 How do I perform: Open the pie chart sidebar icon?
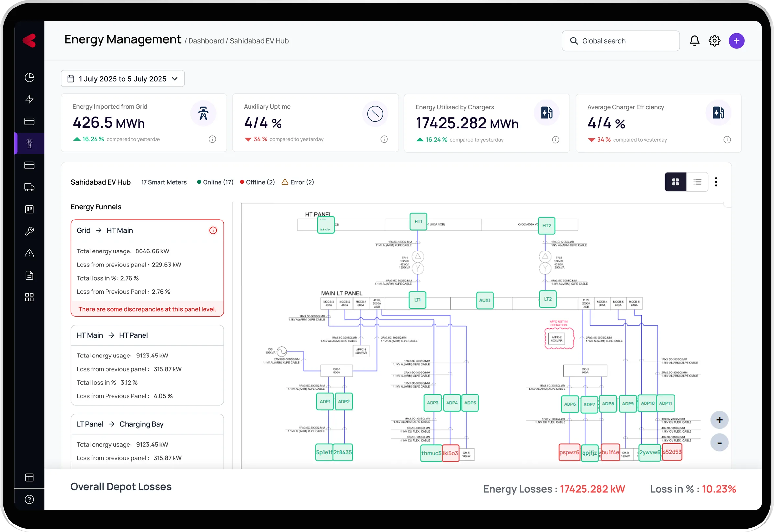click(29, 77)
